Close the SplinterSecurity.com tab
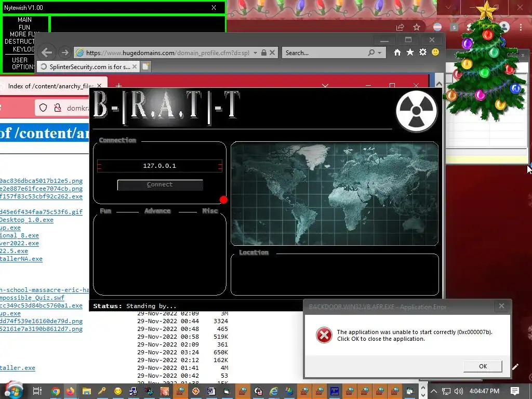The width and height of the screenshot is (532, 399). tap(135, 67)
